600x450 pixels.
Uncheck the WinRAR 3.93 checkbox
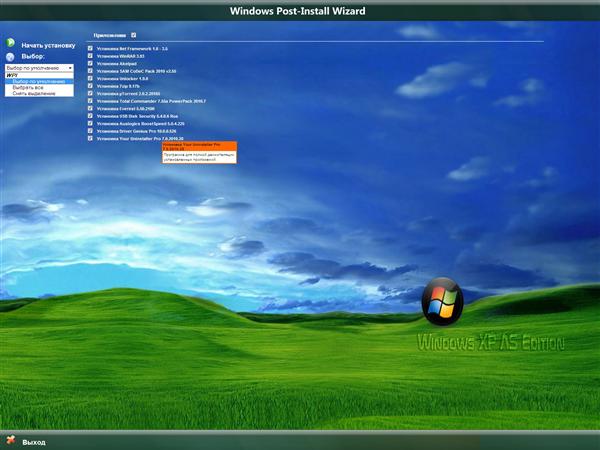[x=90, y=56]
